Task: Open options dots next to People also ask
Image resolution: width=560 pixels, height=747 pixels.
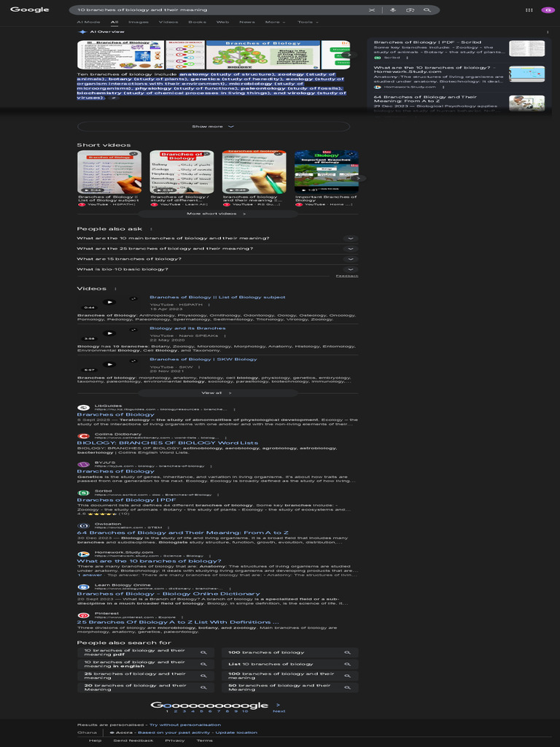Action: tap(151, 229)
